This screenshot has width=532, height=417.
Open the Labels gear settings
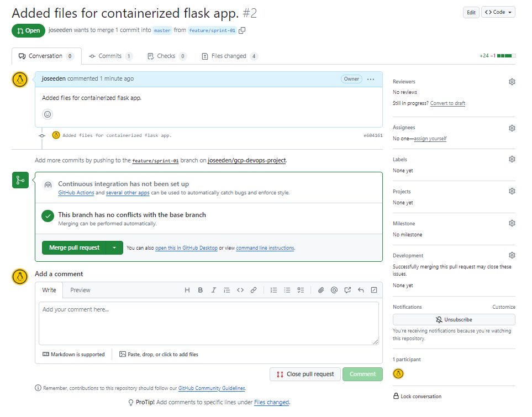coord(512,159)
